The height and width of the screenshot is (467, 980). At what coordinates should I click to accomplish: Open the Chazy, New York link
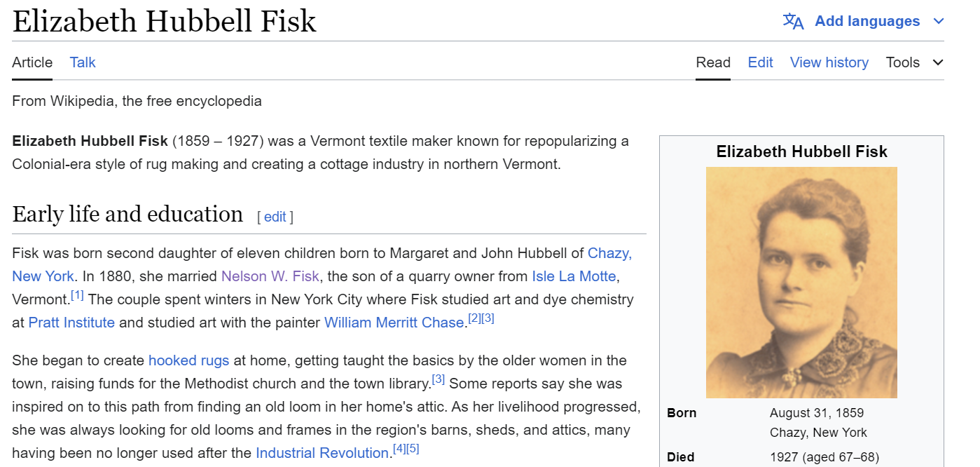609,253
